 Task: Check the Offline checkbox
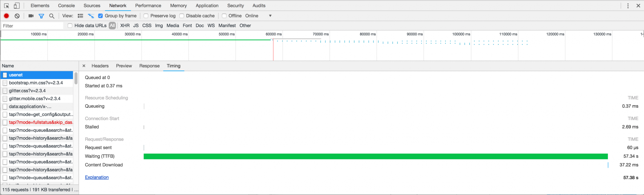click(224, 16)
